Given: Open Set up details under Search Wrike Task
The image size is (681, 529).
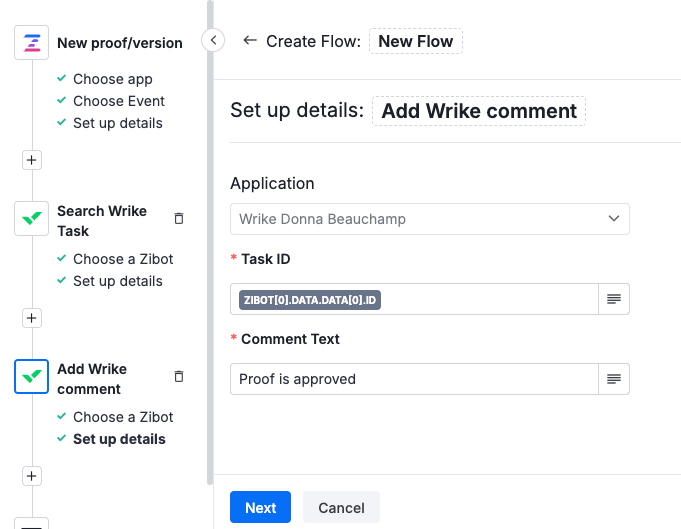Looking at the screenshot, I should pos(118,281).
